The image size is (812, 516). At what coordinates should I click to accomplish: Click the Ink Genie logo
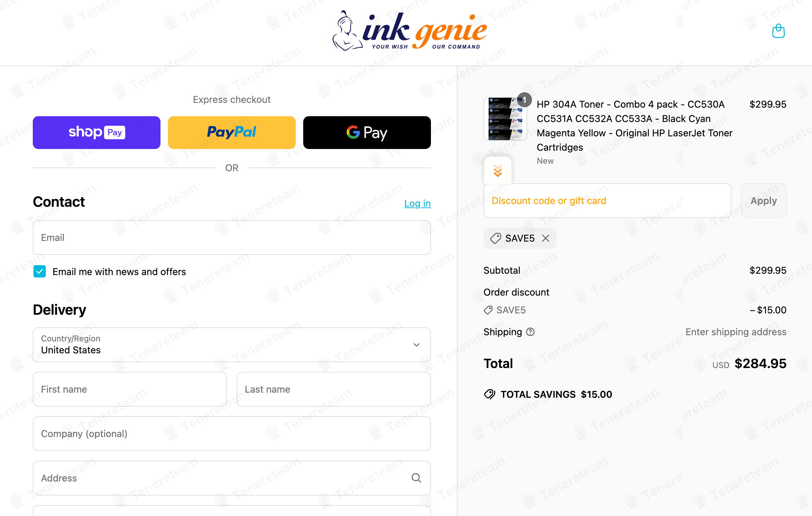tap(410, 31)
